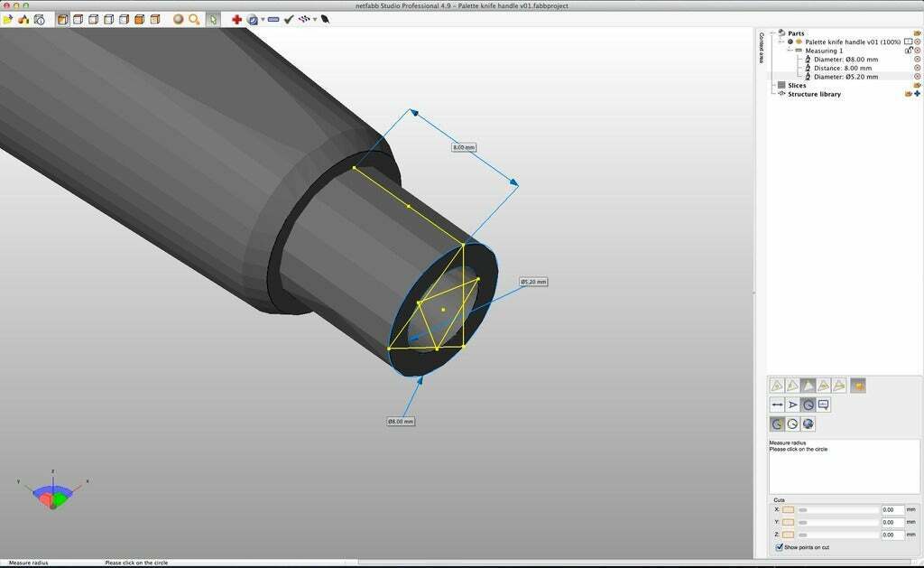Click the X cut value field

(892, 509)
